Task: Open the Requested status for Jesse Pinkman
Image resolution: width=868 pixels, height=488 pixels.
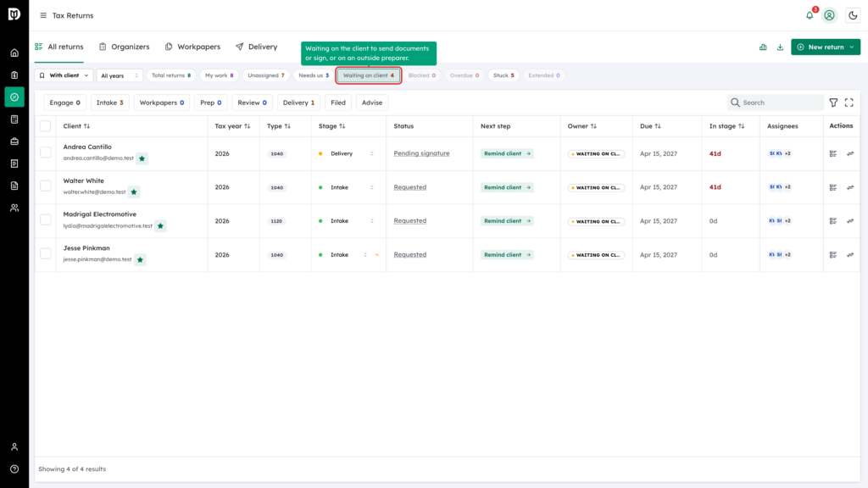Action: click(409, 254)
